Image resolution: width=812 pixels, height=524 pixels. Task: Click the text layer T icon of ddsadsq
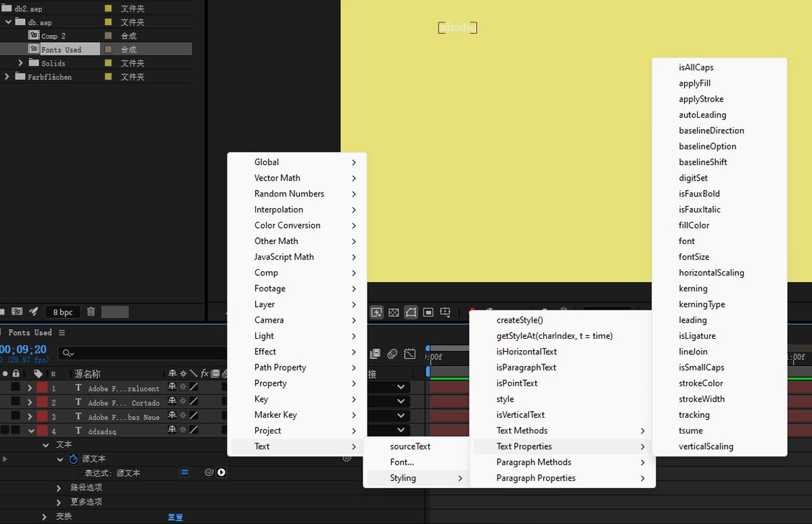tap(78, 430)
